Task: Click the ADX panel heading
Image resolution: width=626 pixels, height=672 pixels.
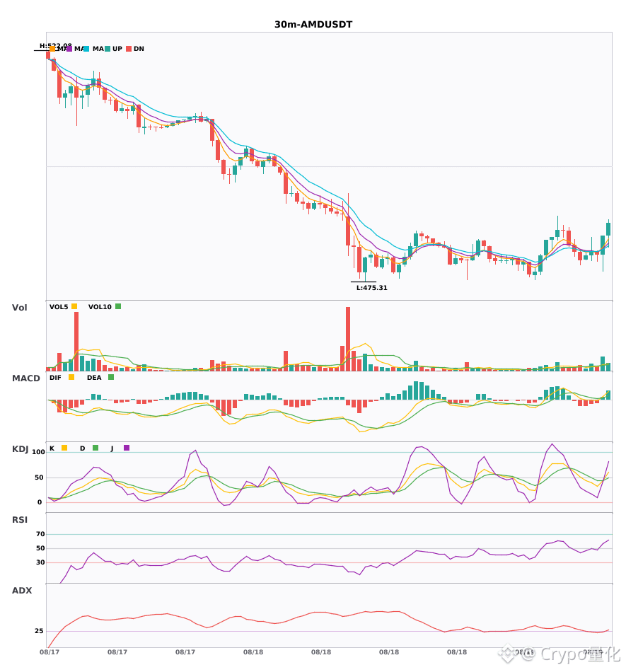Action: [22, 591]
